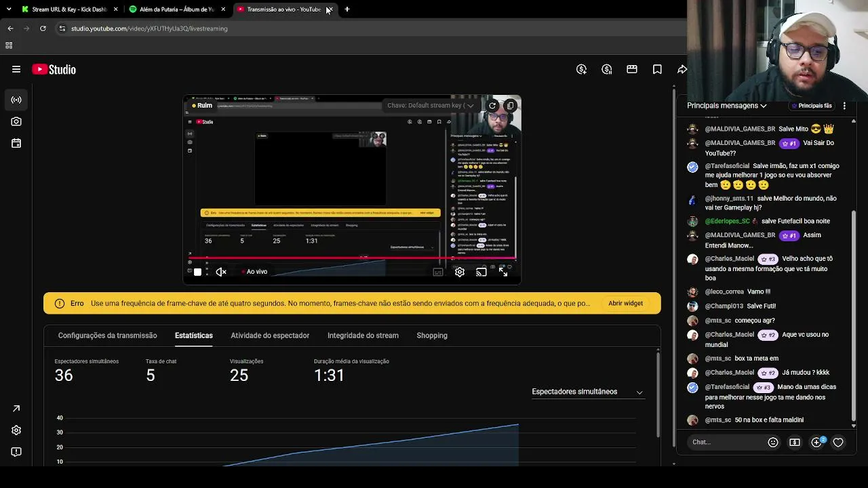
Task: Reload the browser page
Action: (43, 28)
